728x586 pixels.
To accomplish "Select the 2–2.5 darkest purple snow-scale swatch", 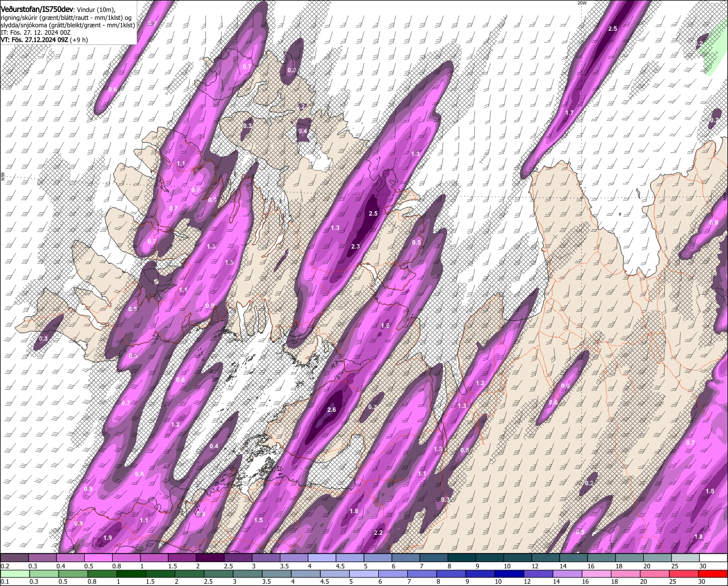I will pos(210,558).
